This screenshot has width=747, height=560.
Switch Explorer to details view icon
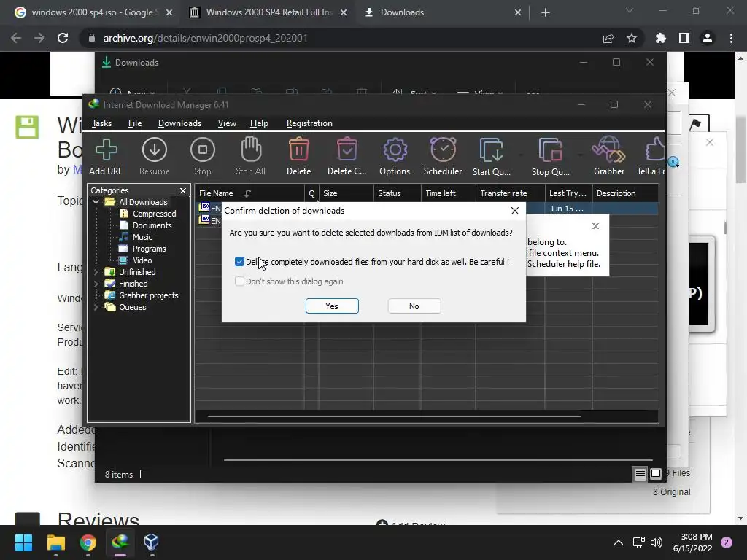pos(640,474)
